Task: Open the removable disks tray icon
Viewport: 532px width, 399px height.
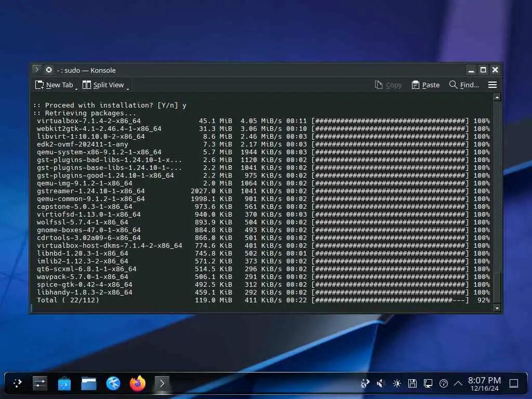Action: coord(412,383)
